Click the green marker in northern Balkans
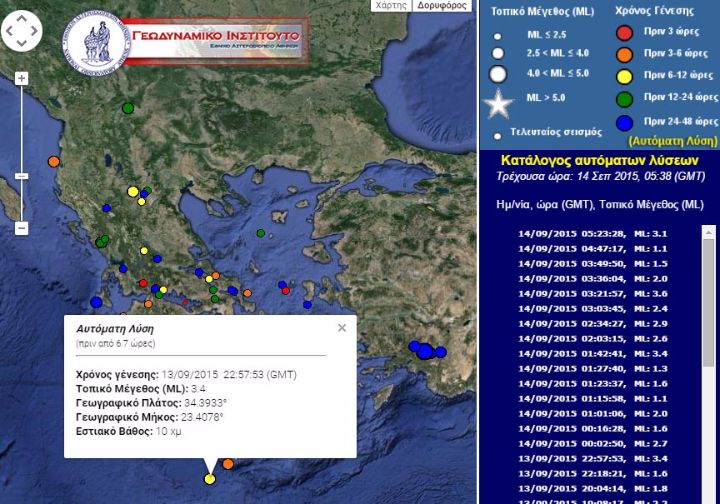This screenshot has width=720, height=504. [128, 108]
